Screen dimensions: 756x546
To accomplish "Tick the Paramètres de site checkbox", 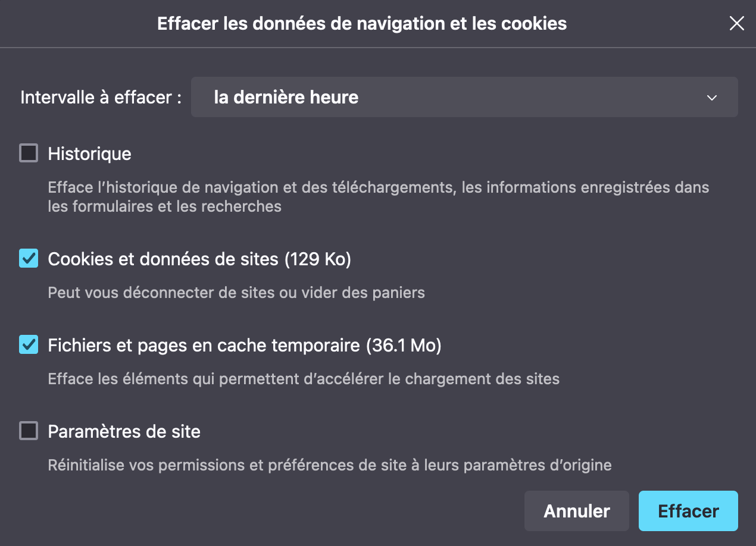I will click(29, 431).
